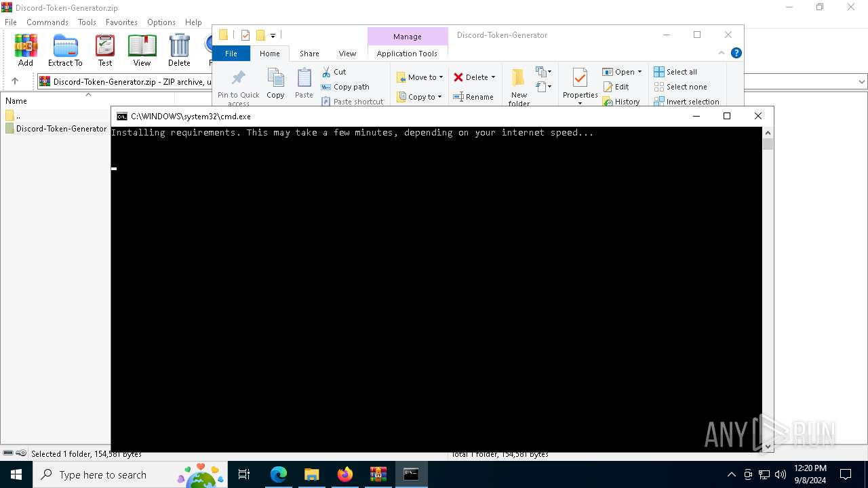Switch to Explorer View tab
The height and width of the screenshot is (488, 868).
pyautogui.click(x=347, y=54)
